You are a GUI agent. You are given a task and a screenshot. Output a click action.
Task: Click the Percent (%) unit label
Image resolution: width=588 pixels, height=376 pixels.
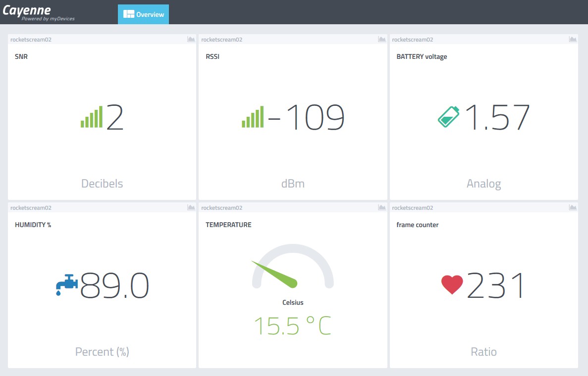click(x=102, y=352)
